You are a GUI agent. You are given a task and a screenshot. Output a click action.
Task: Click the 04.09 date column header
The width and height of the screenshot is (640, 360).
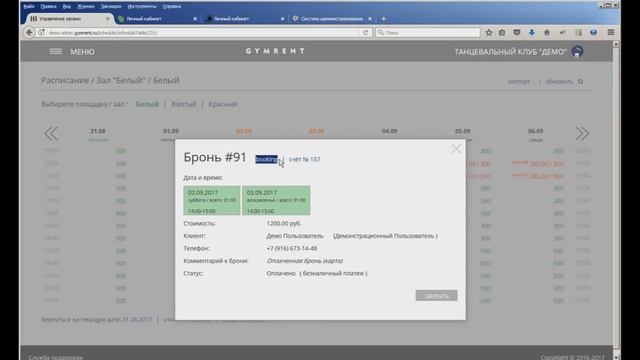389,131
